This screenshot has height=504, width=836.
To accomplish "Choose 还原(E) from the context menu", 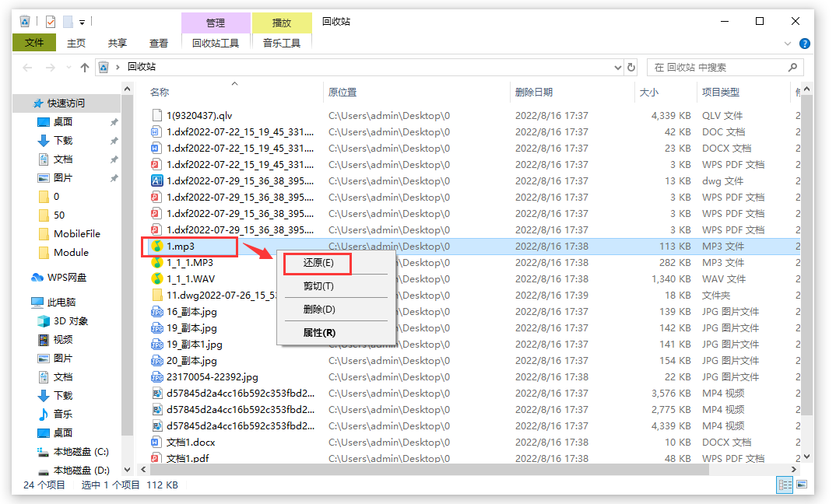I will click(x=318, y=263).
